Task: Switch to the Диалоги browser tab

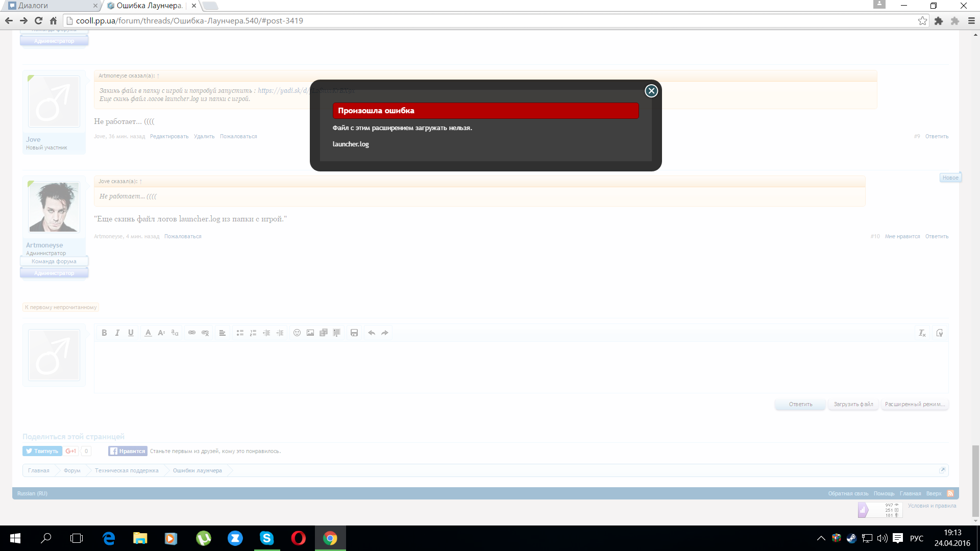Action: 51,6
